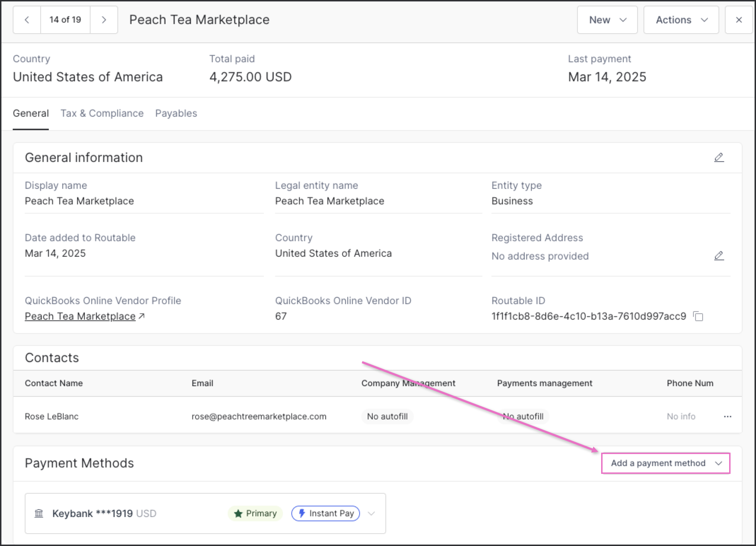Click the Email column header
The height and width of the screenshot is (546, 756).
(202, 383)
